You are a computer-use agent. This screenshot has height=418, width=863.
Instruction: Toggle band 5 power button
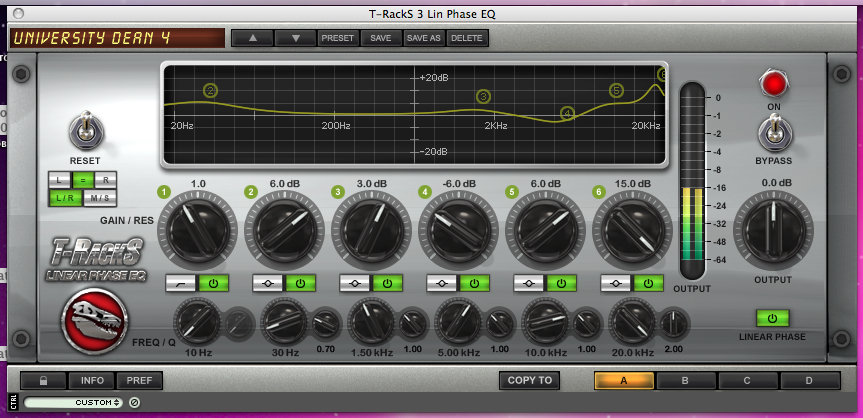click(561, 284)
